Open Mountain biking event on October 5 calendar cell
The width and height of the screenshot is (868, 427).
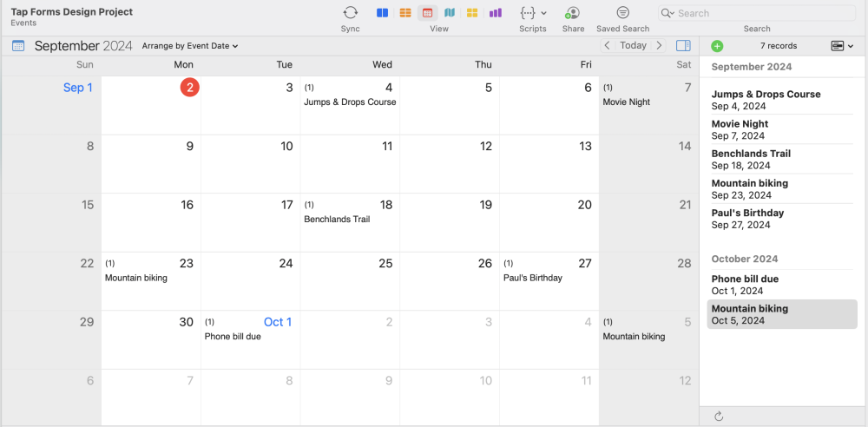click(x=634, y=336)
